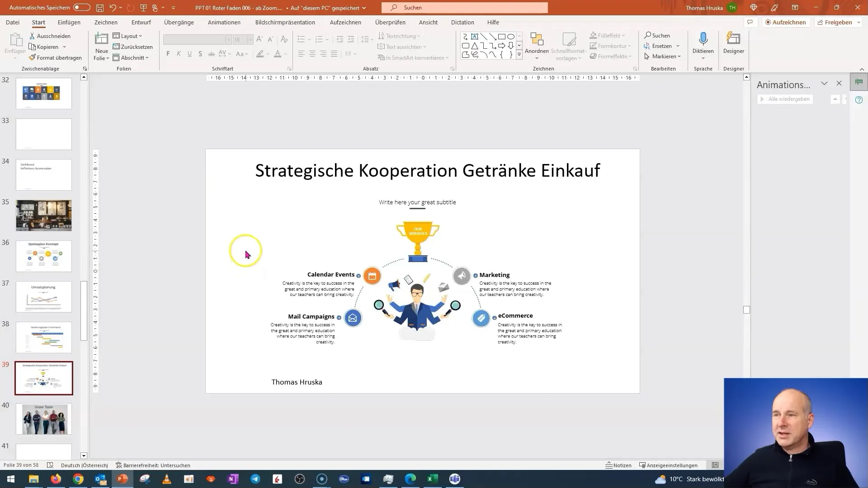Expand the Animationen panel expander arrow
The width and height of the screenshot is (868, 488).
(825, 84)
